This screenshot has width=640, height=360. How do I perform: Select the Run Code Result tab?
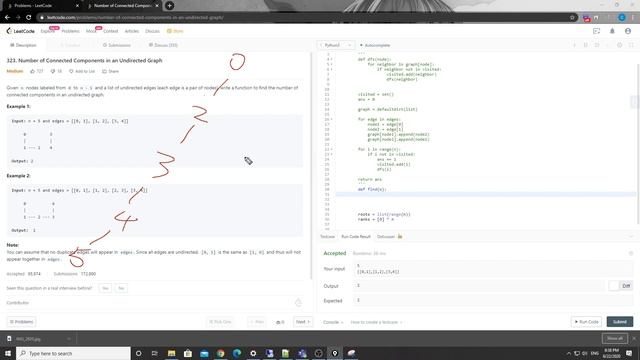click(356, 237)
